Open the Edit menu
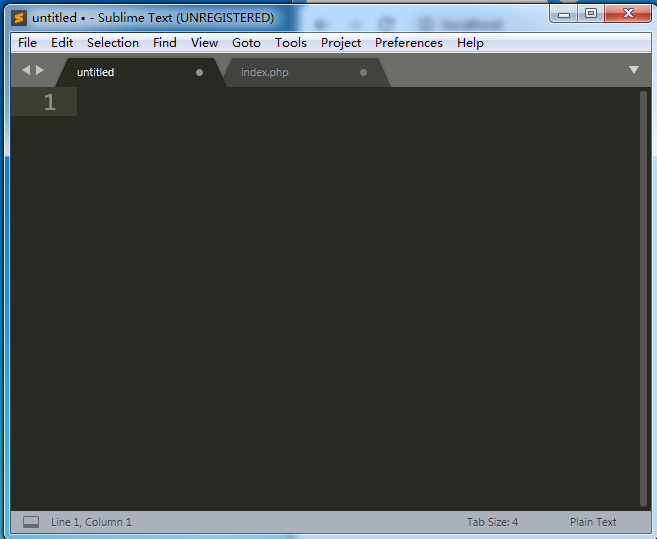 pyautogui.click(x=62, y=43)
